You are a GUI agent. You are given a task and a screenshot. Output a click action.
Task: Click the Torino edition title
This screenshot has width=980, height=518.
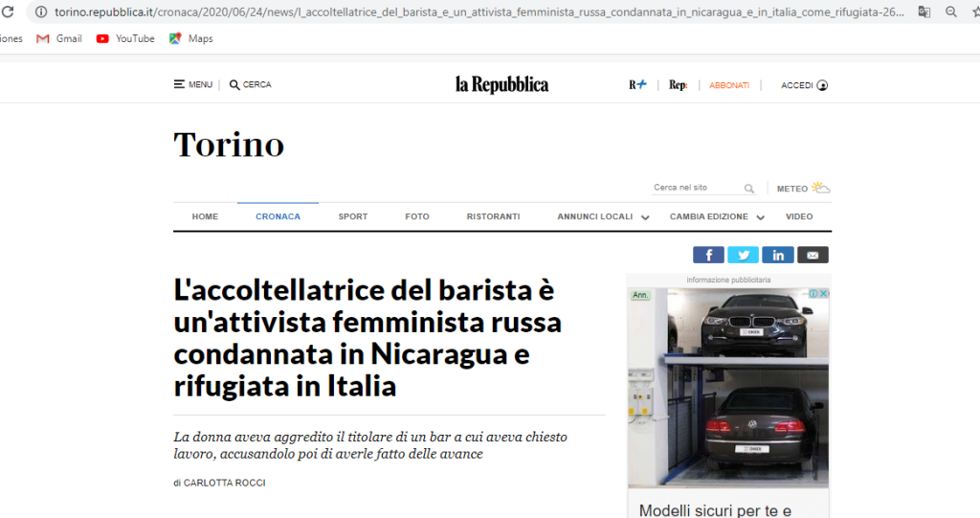(229, 145)
